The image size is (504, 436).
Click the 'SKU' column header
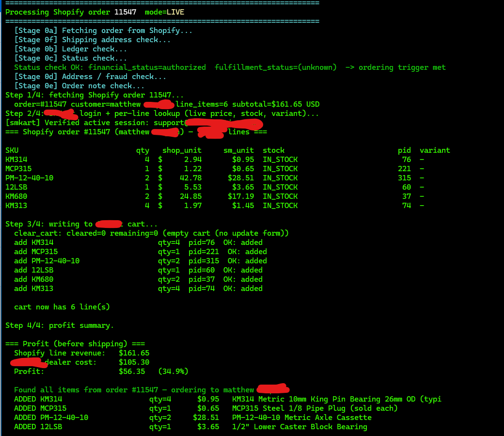coord(12,151)
